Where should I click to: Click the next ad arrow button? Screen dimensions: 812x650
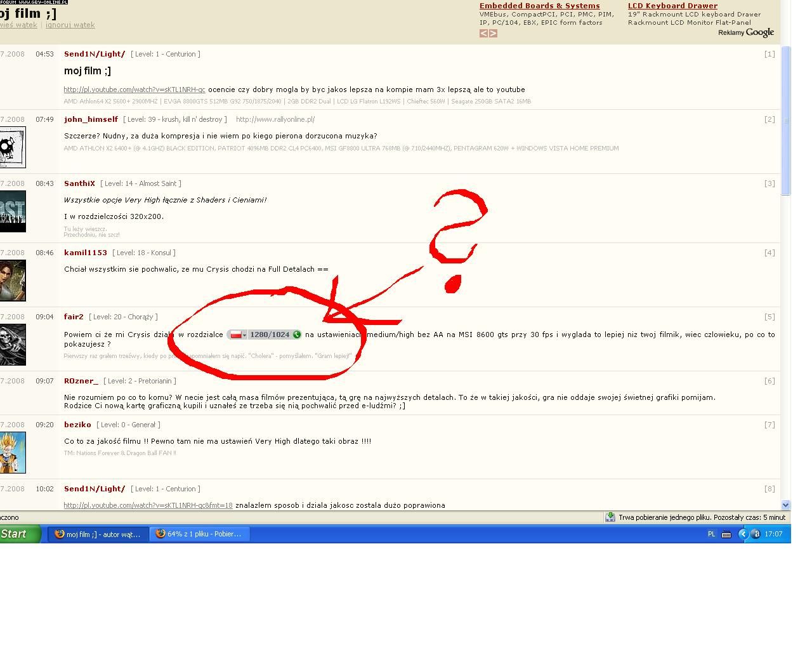tap(494, 34)
